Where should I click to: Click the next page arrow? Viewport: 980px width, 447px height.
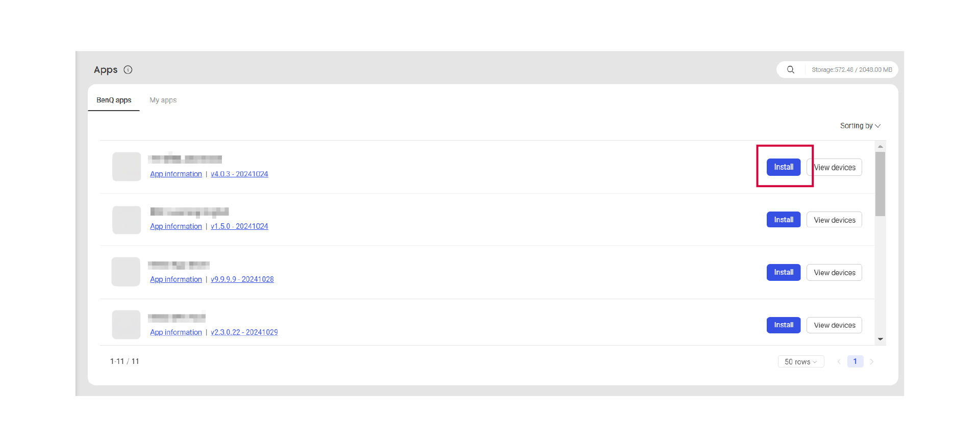(x=872, y=362)
